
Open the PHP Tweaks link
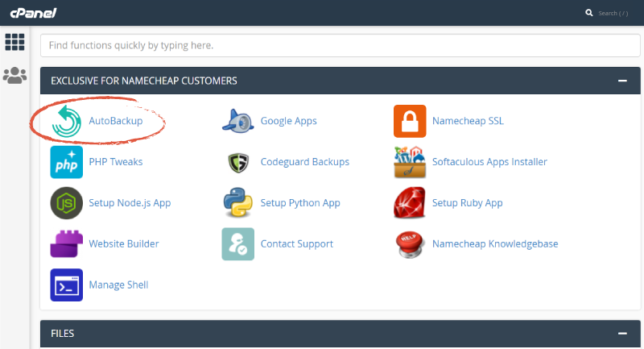116,162
